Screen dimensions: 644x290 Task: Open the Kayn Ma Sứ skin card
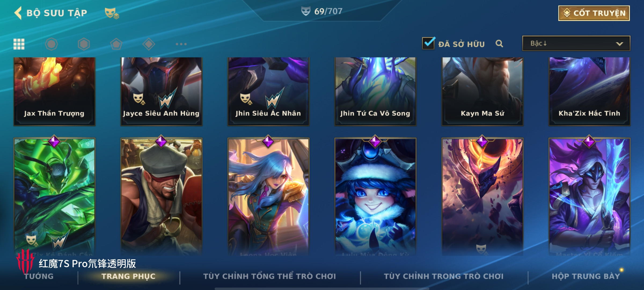482,91
